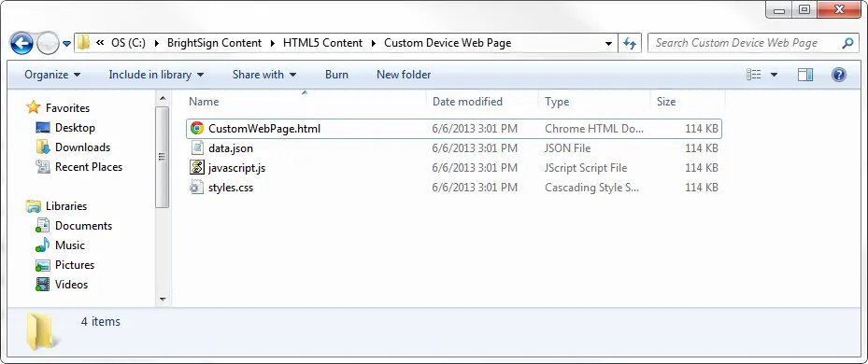Image resolution: width=868 pixels, height=364 pixels.
Task: Expand the arrow after OS (C:)
Action: (157, 43)
